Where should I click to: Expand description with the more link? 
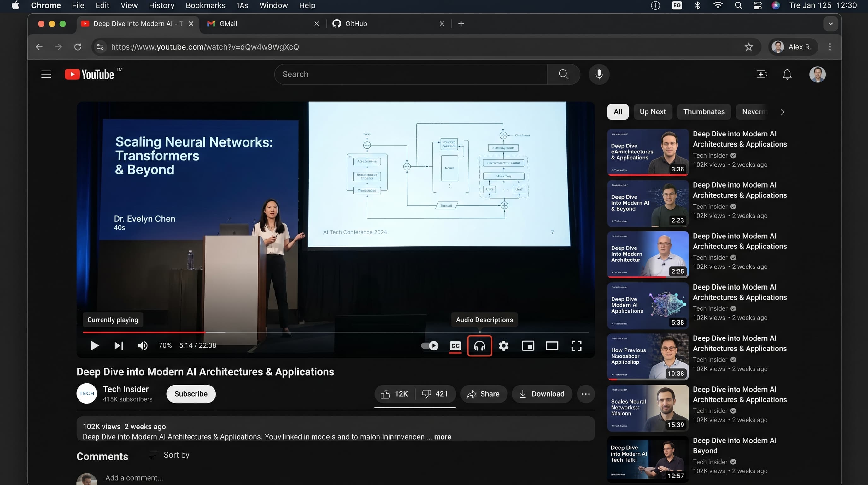tap(442, 437)
